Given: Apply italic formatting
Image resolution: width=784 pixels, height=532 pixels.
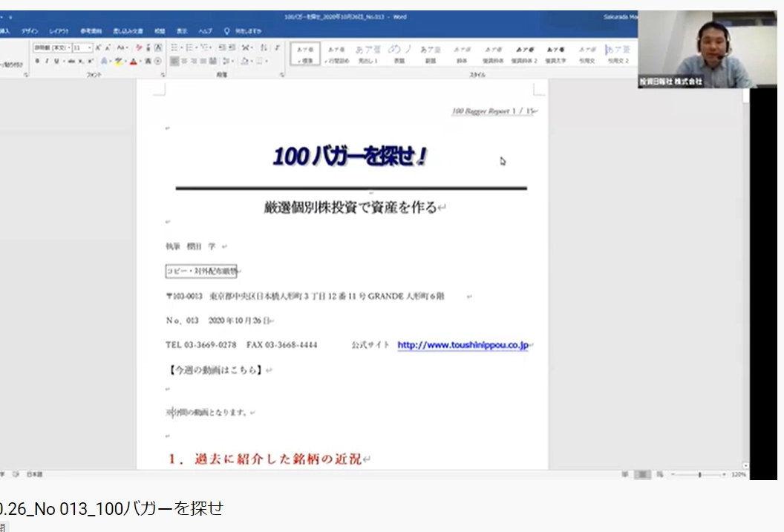Looking at the screenshot, I should 47,62.
